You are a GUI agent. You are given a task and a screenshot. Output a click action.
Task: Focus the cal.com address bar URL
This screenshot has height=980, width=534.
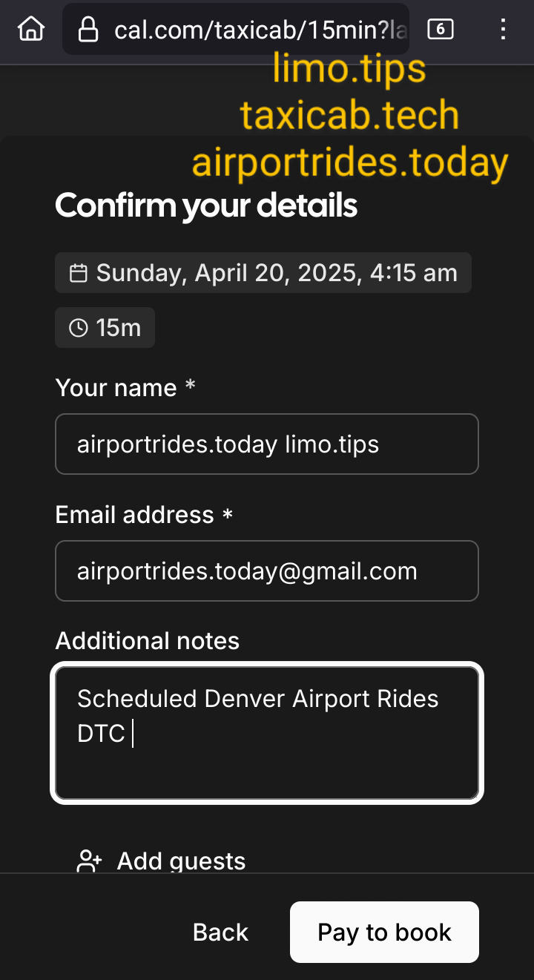(252, 30)
